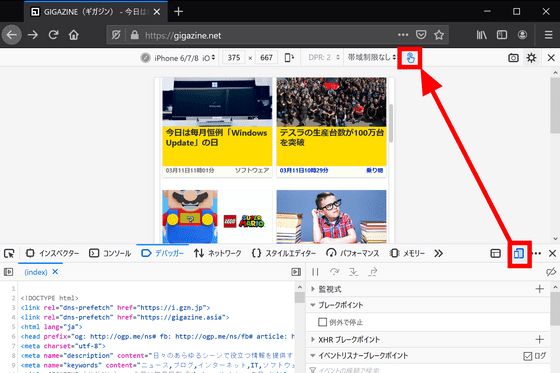
Task: Reload the current page
Action: coord(54,35)
